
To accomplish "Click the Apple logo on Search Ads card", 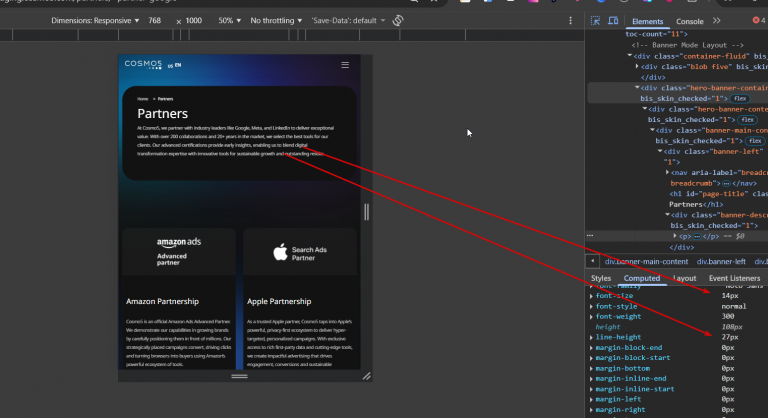I will (x=280, y=252).
